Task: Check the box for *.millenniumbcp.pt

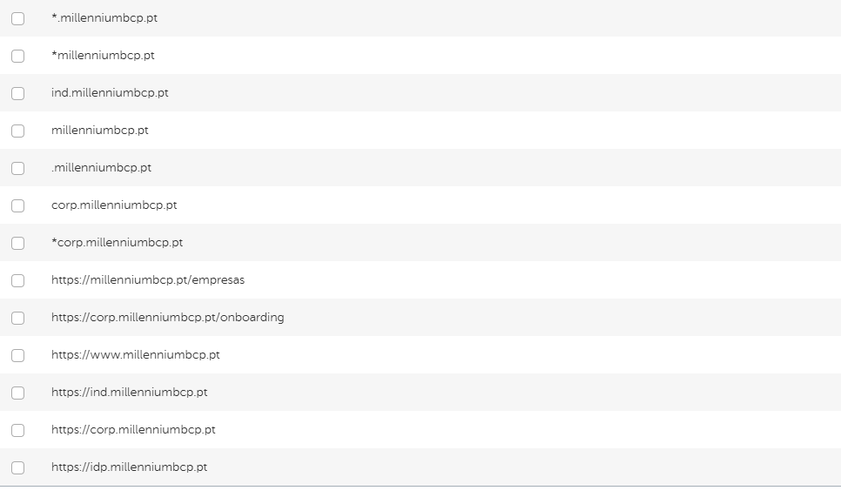Action: (x=17, y=18)
